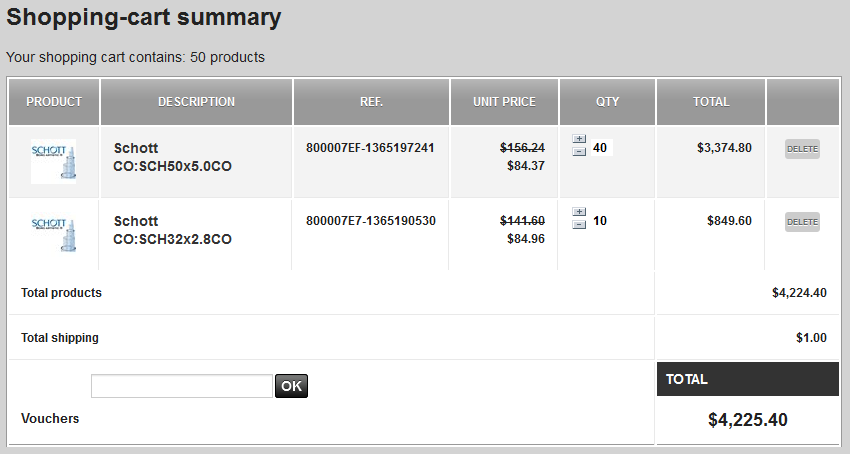850x454 pixels.
Task: Open the SCH32x2.8CO product thumbnail image
Action: [x=53, y=234]
